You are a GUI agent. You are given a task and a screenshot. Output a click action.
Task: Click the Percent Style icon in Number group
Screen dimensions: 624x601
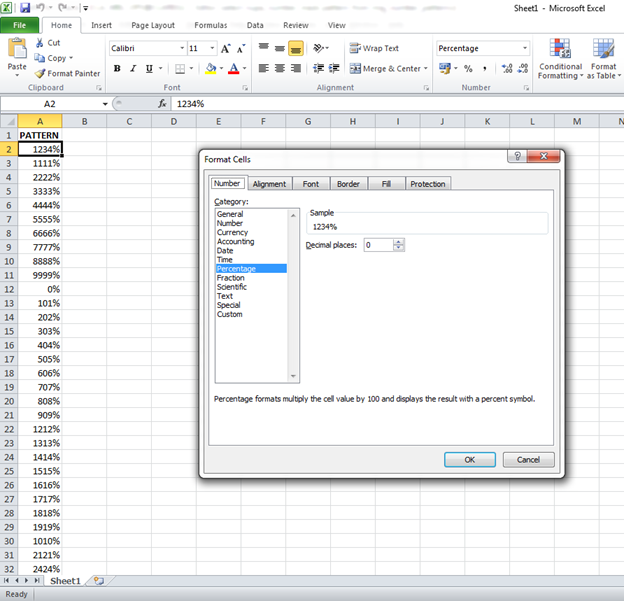click(x=468, y=68)
